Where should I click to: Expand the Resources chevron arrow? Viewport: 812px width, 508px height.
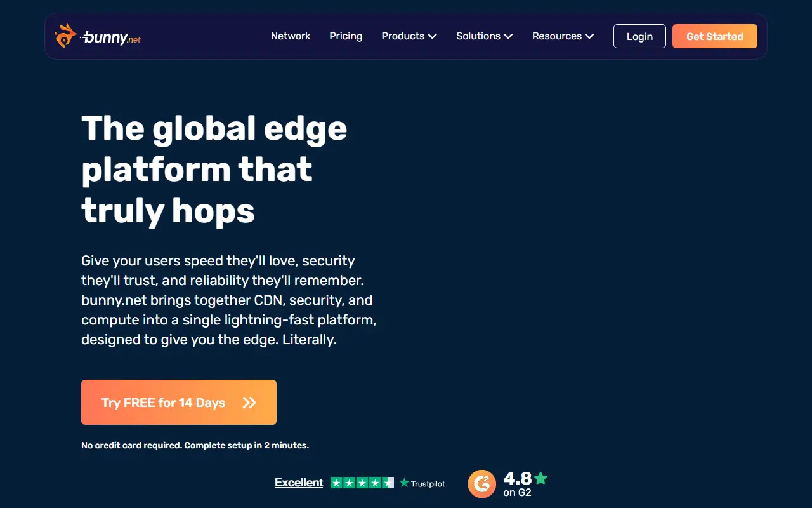tap(589, 36)
